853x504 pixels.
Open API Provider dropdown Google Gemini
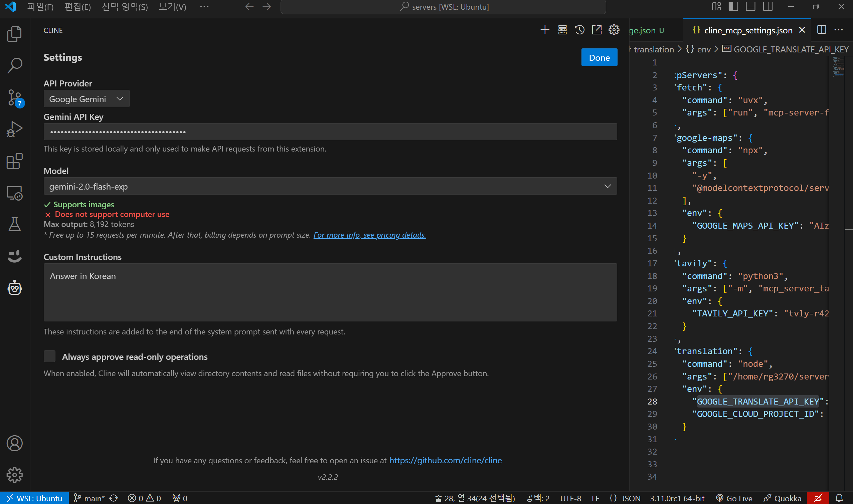[86, 99]
